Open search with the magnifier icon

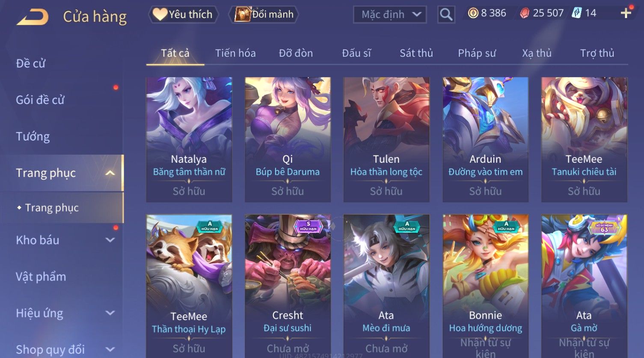coord(446,15)
